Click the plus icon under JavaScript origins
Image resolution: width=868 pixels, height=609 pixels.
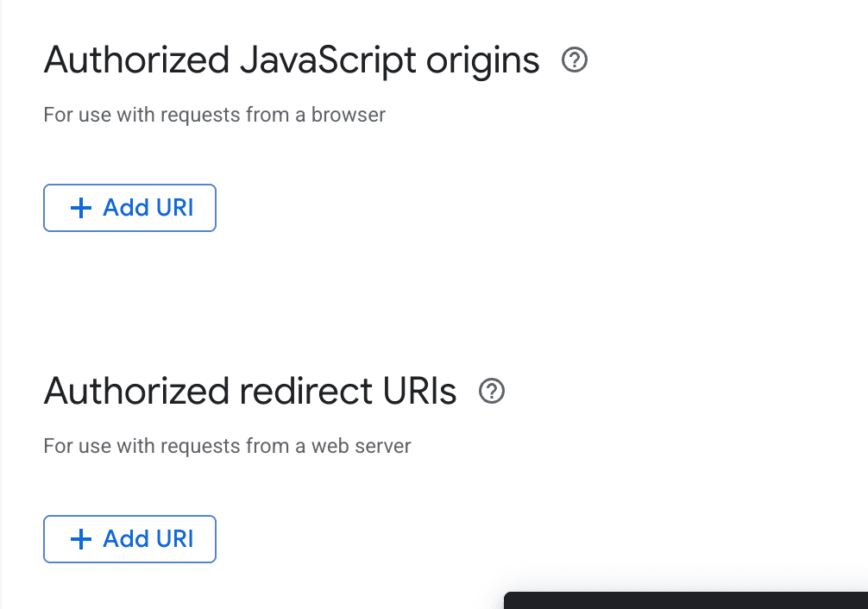click(81, 208)
